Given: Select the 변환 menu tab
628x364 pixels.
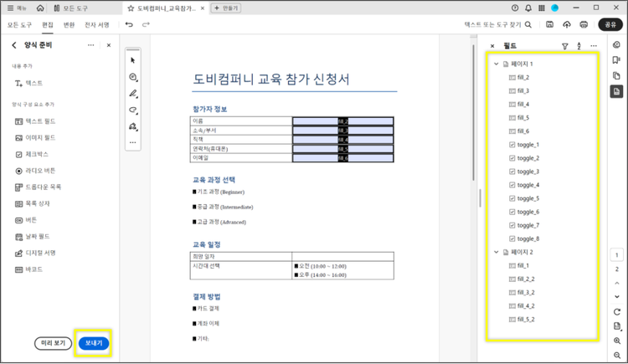Looking at the screenshot, I should tap(69, 25).
